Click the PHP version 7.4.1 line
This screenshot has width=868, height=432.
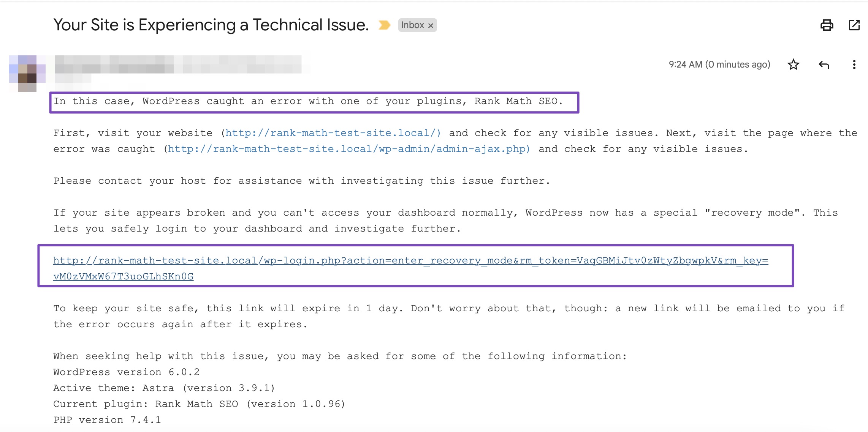pos(107,420)
